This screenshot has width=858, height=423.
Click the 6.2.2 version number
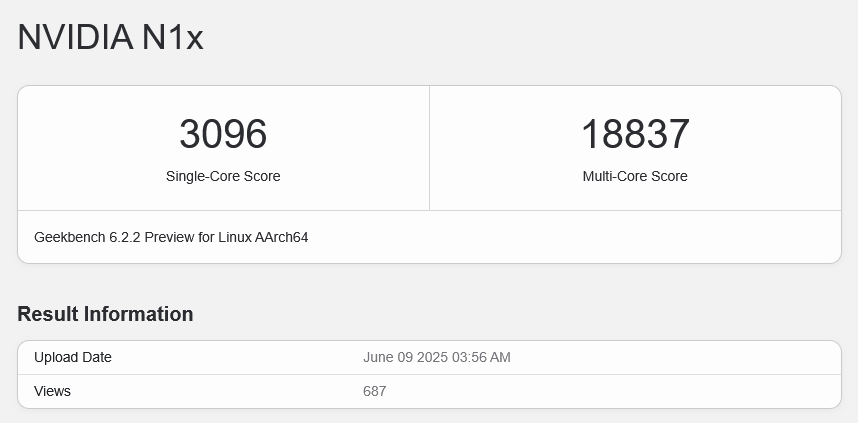click(124, 237)
